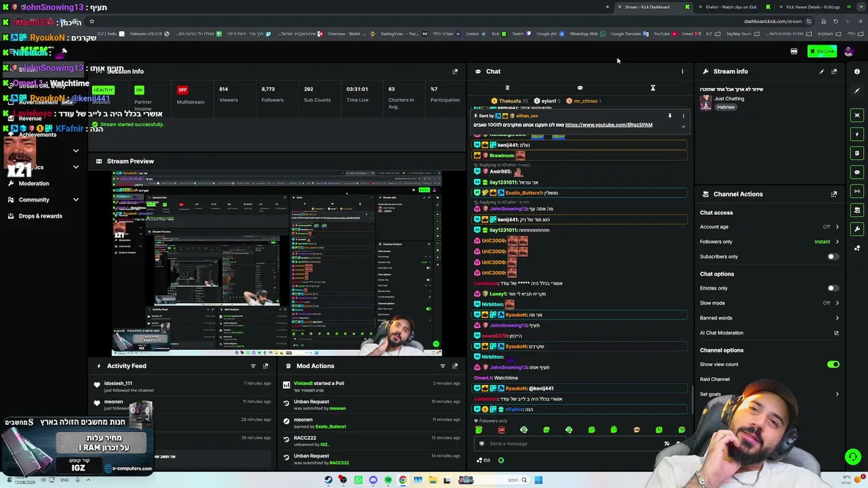Screen dimensions: 868x488
Task: Open Account age setting chevron
Action: coord(837,227)
